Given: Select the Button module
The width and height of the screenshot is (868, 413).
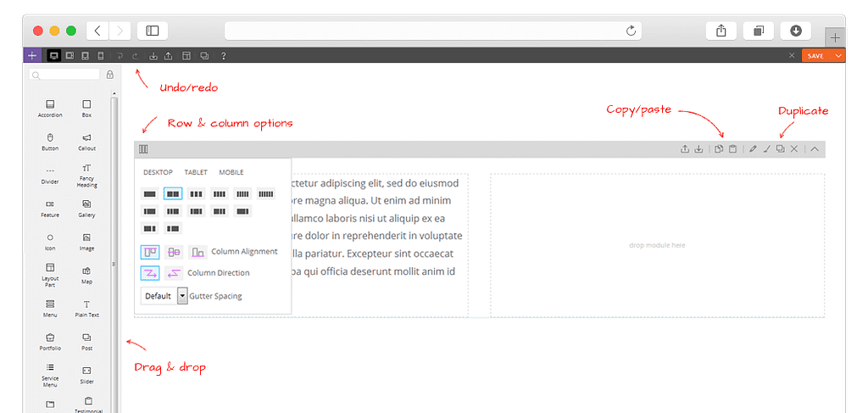Looking at the screenshot, I should (50, 141).
